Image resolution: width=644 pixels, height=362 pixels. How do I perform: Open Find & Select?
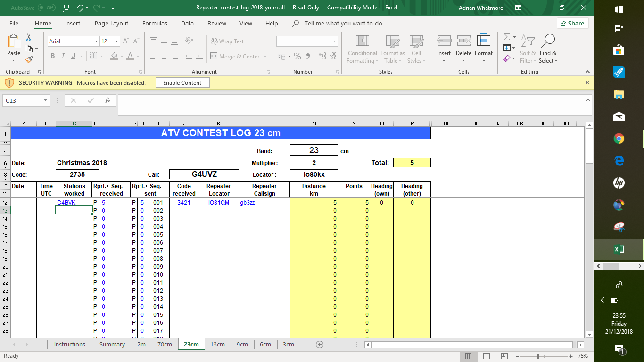coord(548,49)
